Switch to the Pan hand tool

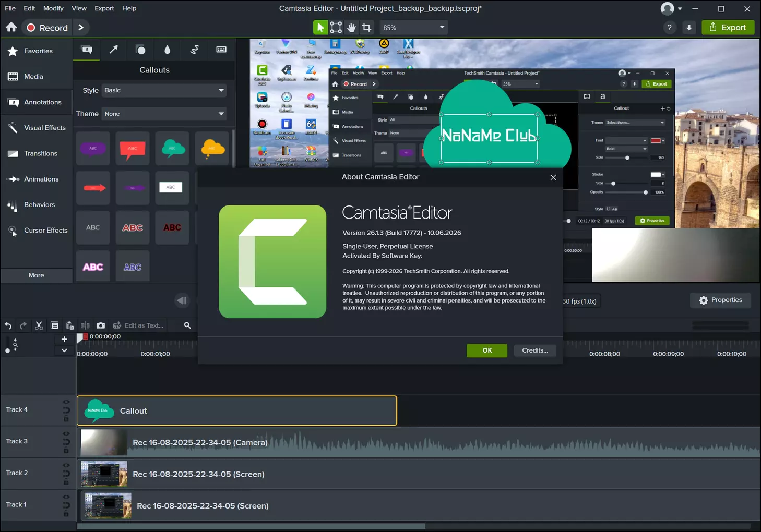(352, 27)
